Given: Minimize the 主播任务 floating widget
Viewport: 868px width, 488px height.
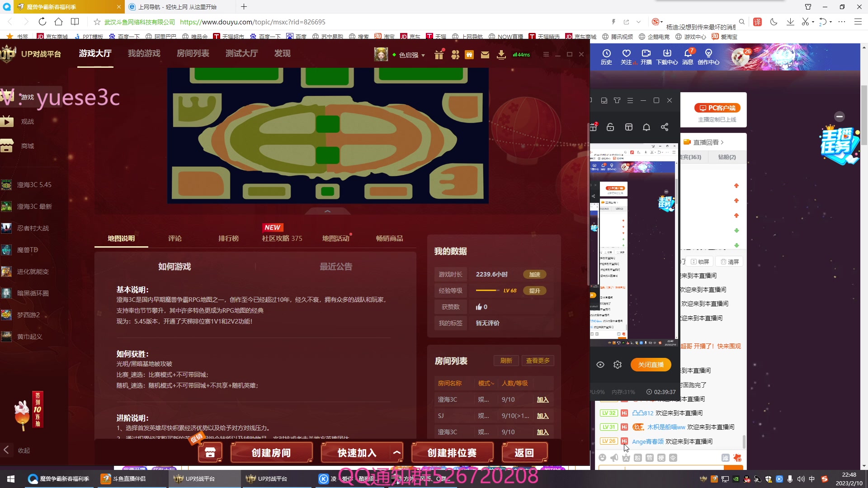Looking at the screenshot, I should (x=840, y=117).
